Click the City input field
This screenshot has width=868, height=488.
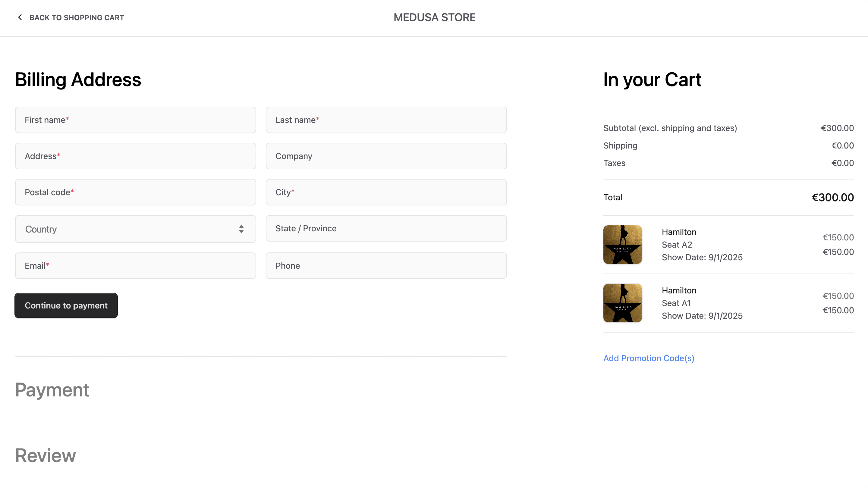[x=386, y=192]
